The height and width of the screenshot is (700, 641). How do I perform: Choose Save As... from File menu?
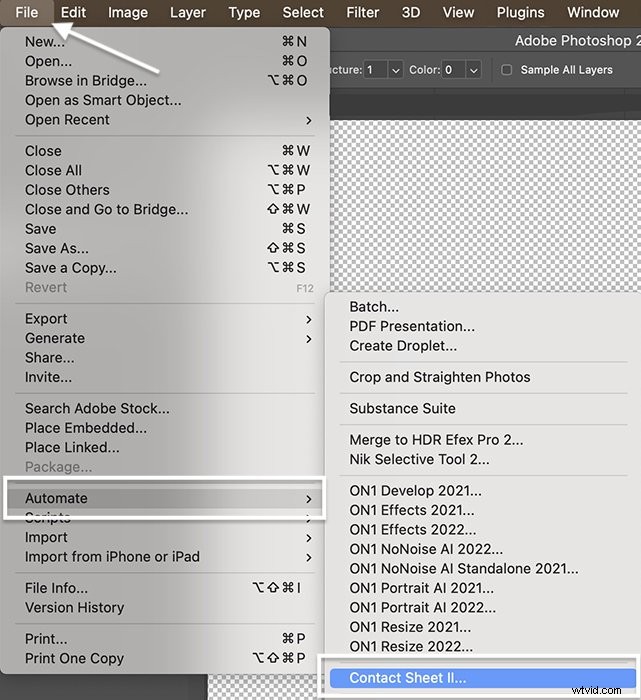click(57, 248)
